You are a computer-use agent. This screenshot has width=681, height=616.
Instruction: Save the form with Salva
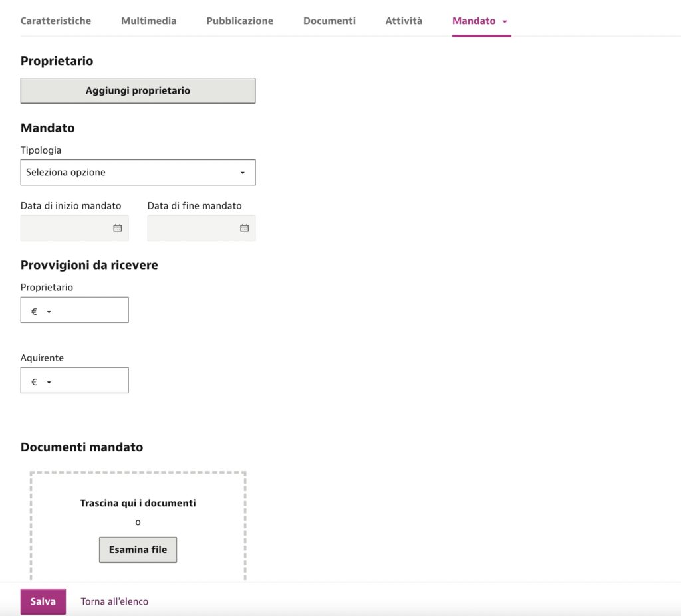pos(43,601)
